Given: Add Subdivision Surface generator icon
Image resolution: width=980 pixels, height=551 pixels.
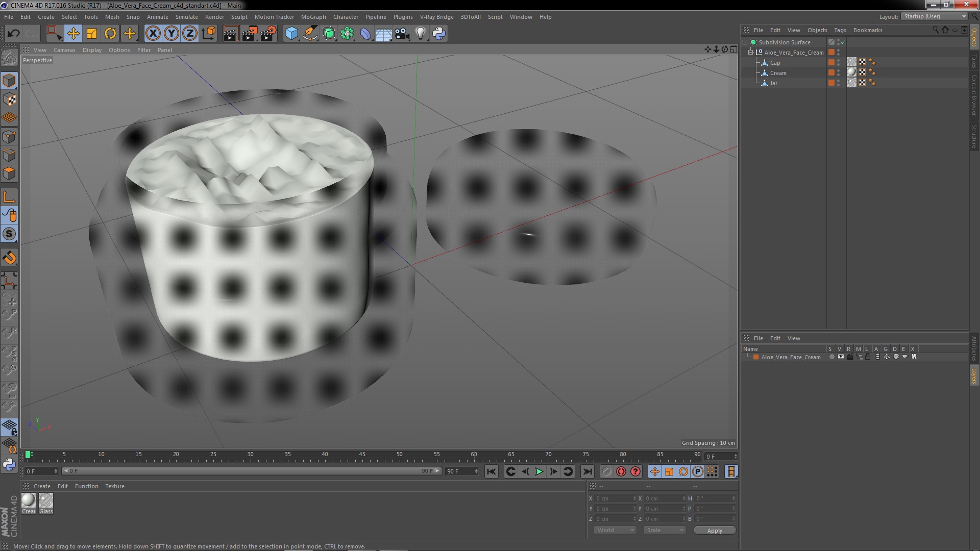Looking at the screenshot, I should point(329,34).
